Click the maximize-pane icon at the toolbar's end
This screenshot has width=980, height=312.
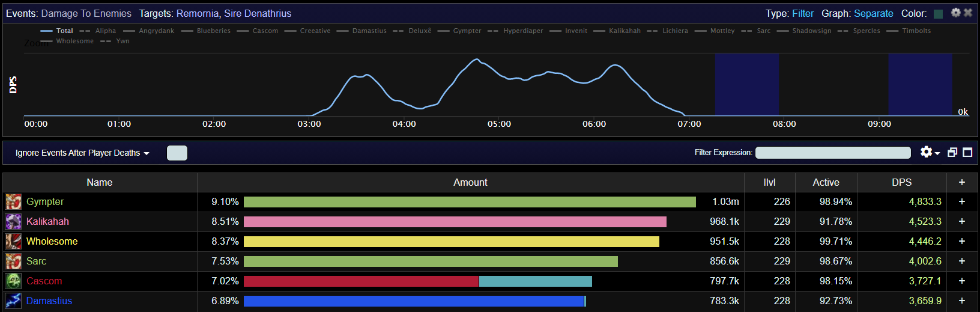967,153
